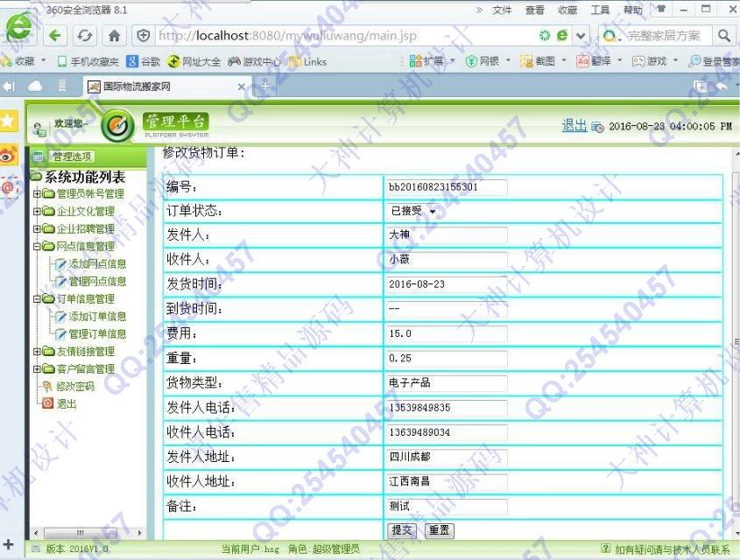Open a new browser tab with plus

coord(265,86)
